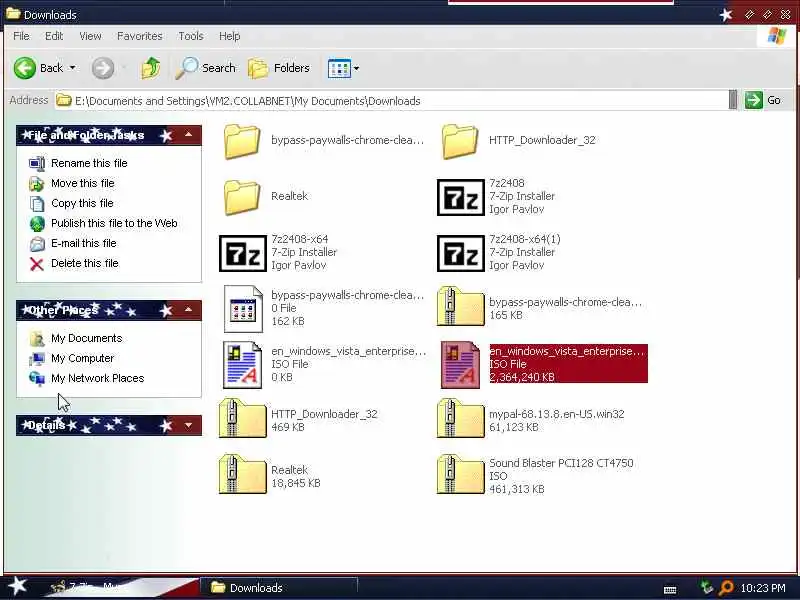This screenshot has height=600, width=800.
Task: Select the 7z2408 installer icon
Action: tap(461, 197)
